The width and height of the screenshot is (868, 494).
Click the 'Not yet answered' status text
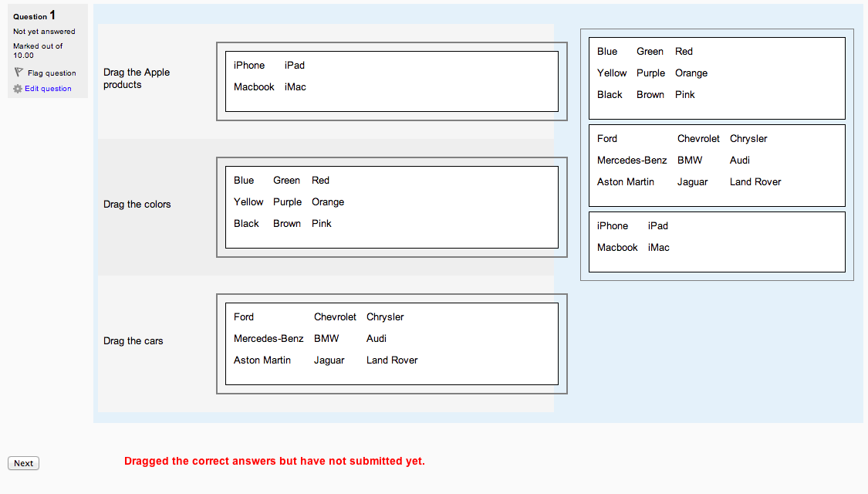pos(44,32)
